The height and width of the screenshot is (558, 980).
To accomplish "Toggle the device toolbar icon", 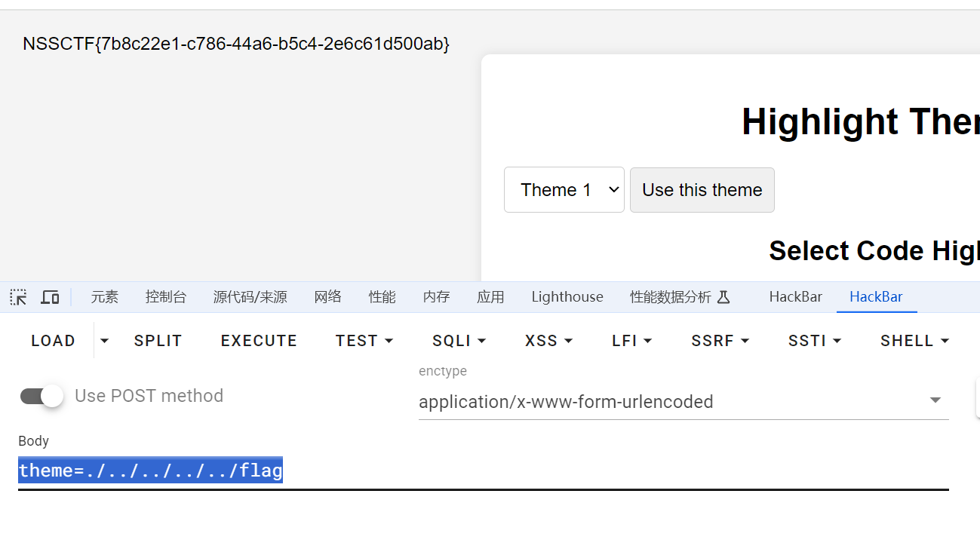I will (50, 296).
